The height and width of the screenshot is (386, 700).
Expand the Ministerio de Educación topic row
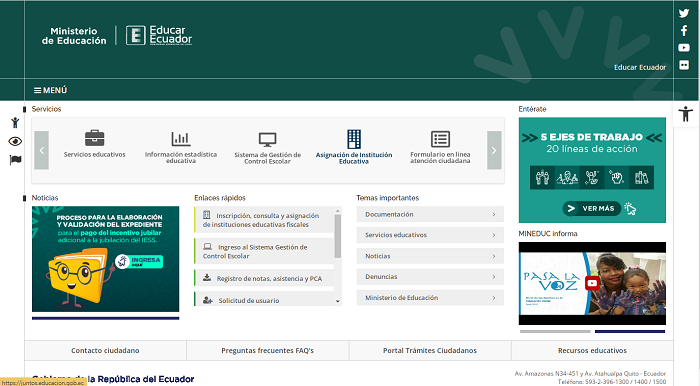pos(430,298)
